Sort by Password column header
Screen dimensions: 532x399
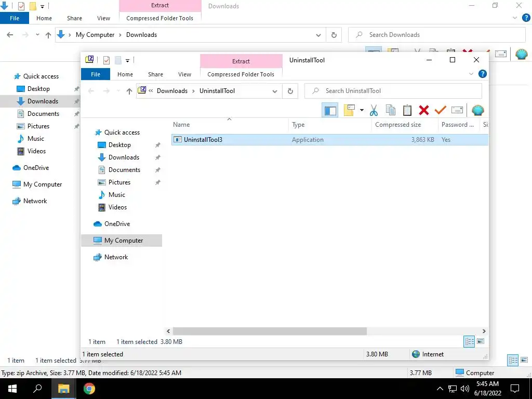(459, 125)
